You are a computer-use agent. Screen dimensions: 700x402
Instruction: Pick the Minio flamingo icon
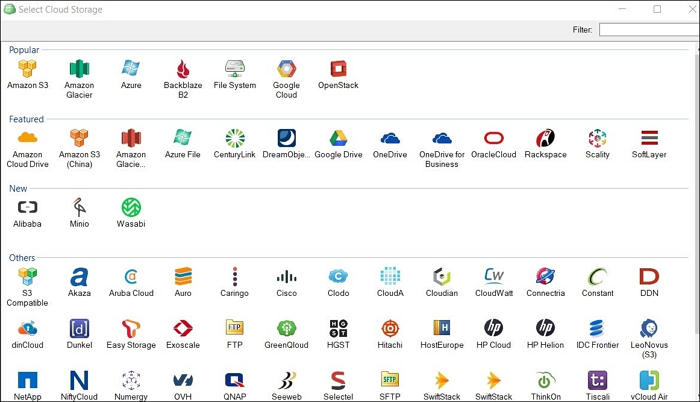[x=79, y=213]
